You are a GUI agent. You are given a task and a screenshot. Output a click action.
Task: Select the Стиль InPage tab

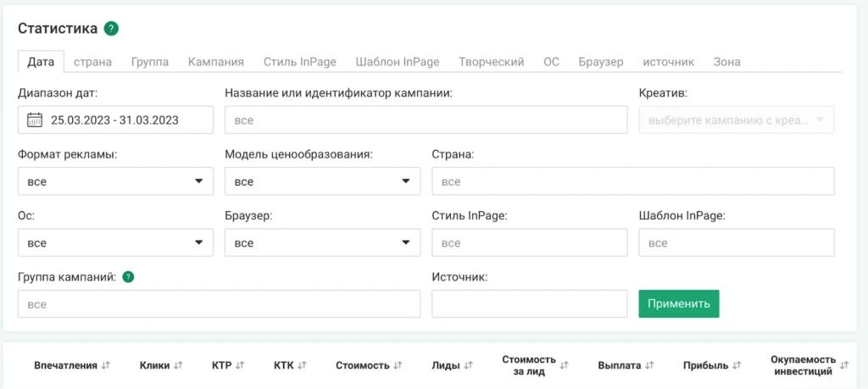(299, 62)
